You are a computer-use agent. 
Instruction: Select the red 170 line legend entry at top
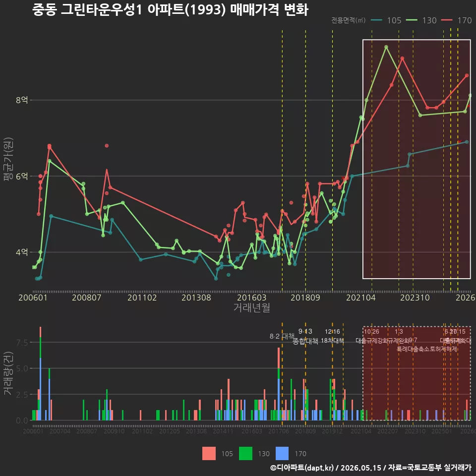coord(457,20)
